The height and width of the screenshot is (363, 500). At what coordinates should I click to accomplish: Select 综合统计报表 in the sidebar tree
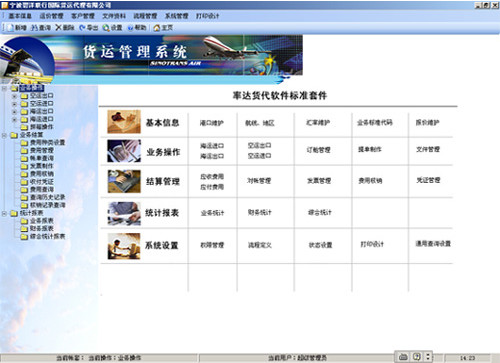coord(48,236)
